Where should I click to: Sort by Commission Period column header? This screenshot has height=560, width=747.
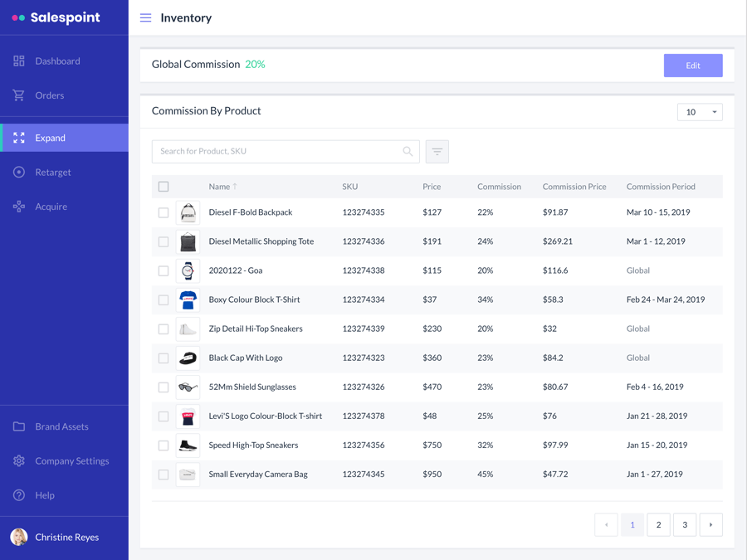[661, 187]
